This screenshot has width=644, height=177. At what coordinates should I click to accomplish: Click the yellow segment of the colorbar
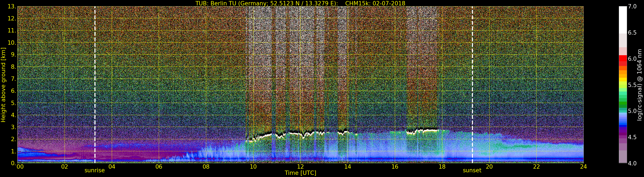click(x=623, y=80)
